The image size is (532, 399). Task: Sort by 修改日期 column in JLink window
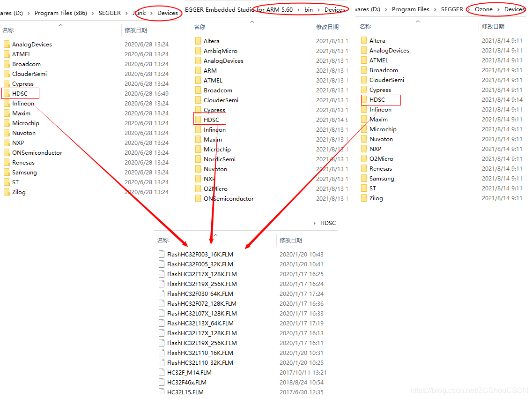click(136, 30)
